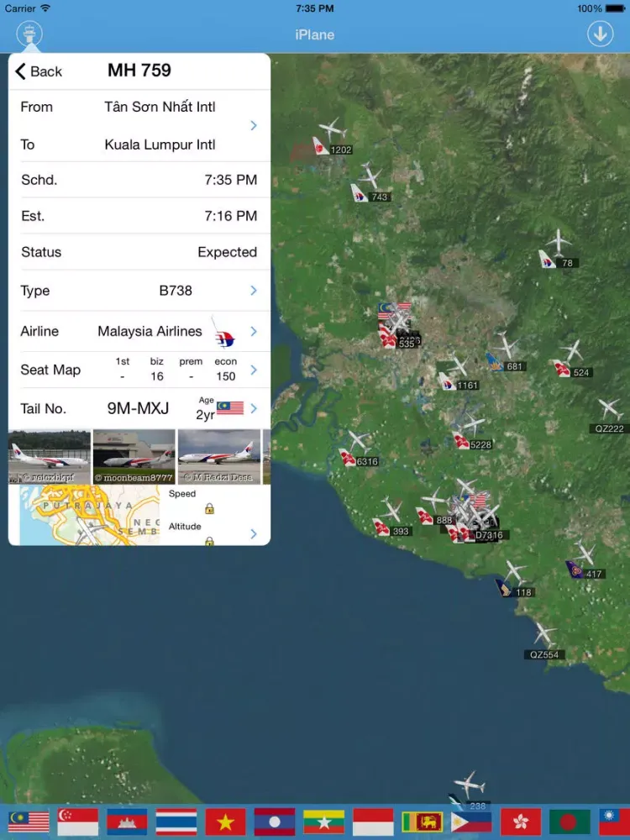The image size is (630, 840).
Task: Open the first aircraft photo thumbnail
Action: tap(50, 456)
